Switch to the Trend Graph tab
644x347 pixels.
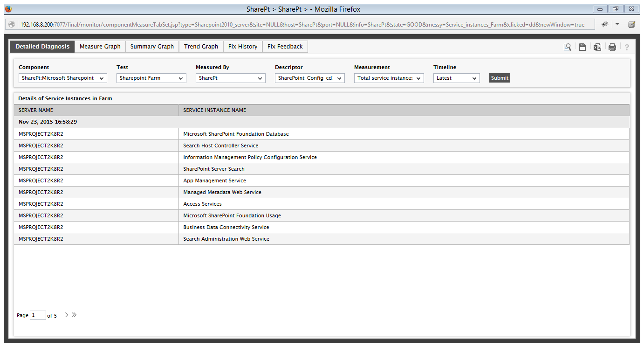coord(201,47)
